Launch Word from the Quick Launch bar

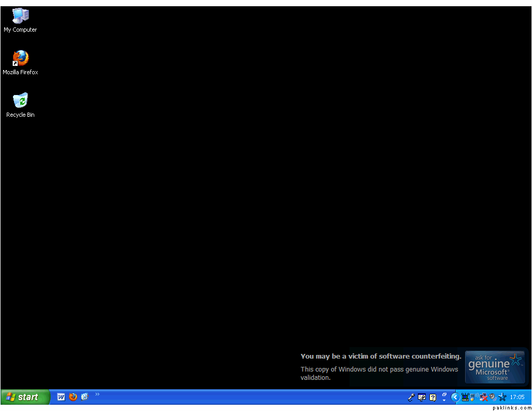(61, 397)
